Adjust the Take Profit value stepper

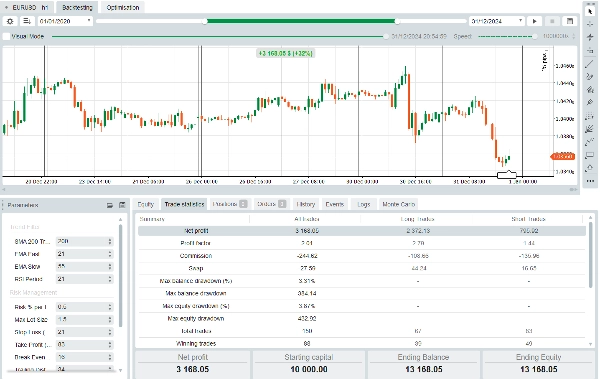point(110,345)
